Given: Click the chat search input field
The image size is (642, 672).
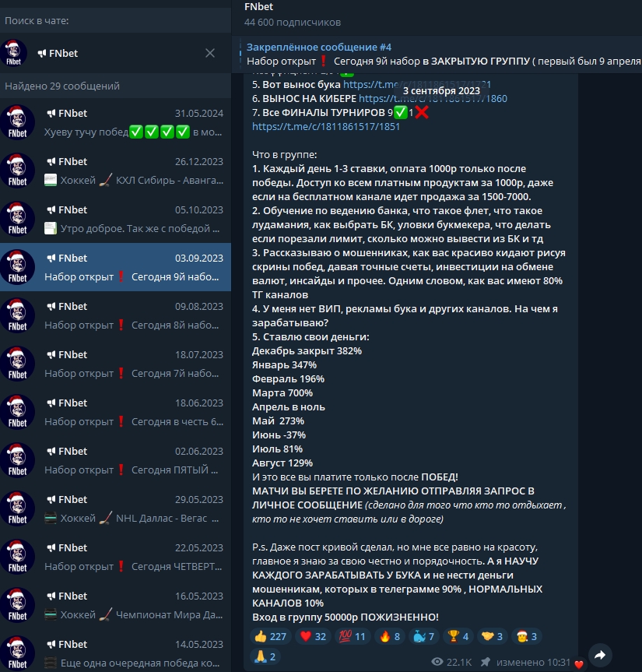Looking at the screenshot, I should click(x=116, y=20).
